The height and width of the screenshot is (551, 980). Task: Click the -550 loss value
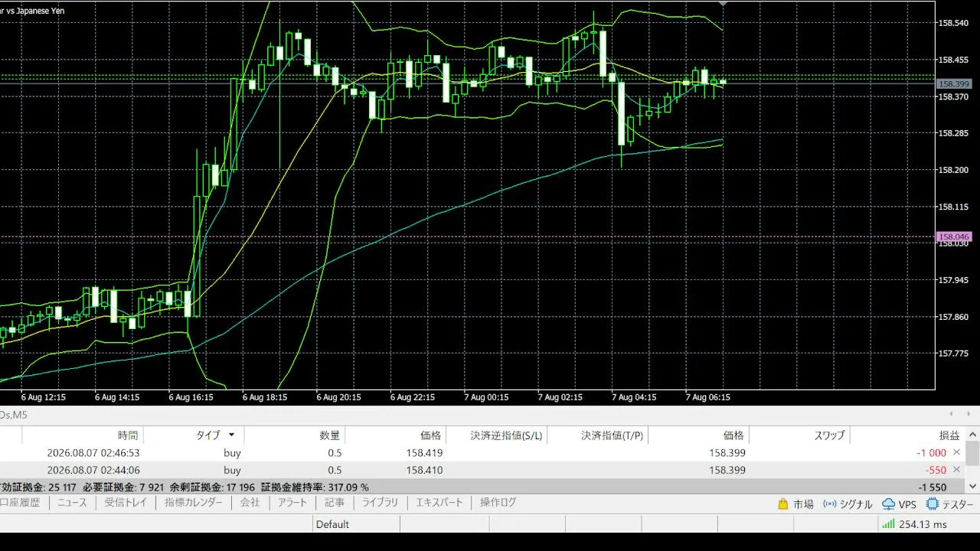(937, 470)
